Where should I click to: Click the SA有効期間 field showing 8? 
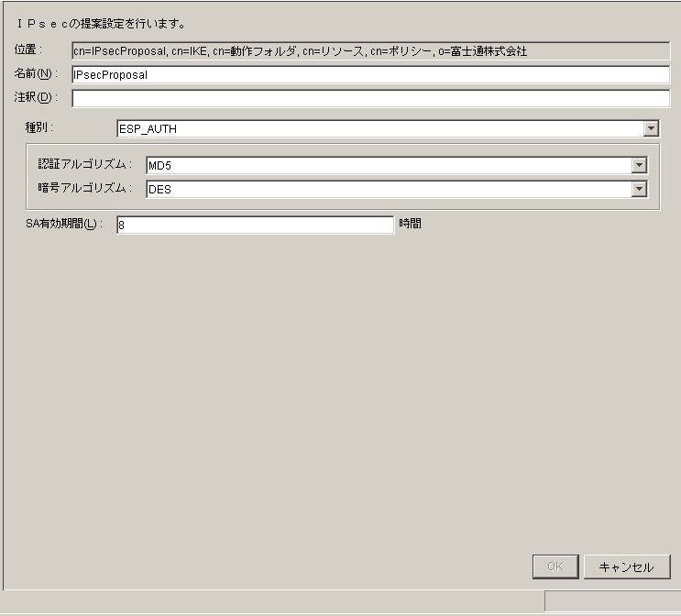pos(256,225)
